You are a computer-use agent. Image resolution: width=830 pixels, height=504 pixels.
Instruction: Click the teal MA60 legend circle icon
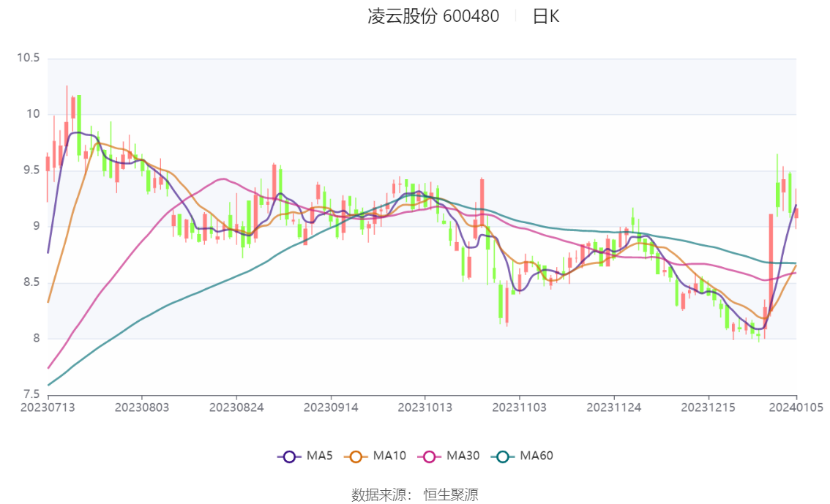pos(503,456)
